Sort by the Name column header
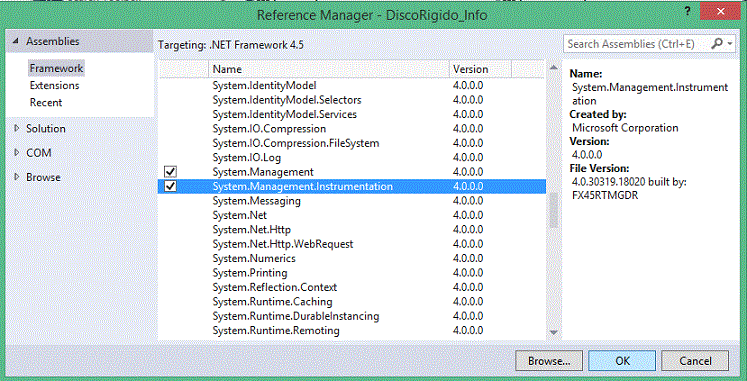Viewport: 747px width, 381px height. pyautogui.click(x=329, y=69)
